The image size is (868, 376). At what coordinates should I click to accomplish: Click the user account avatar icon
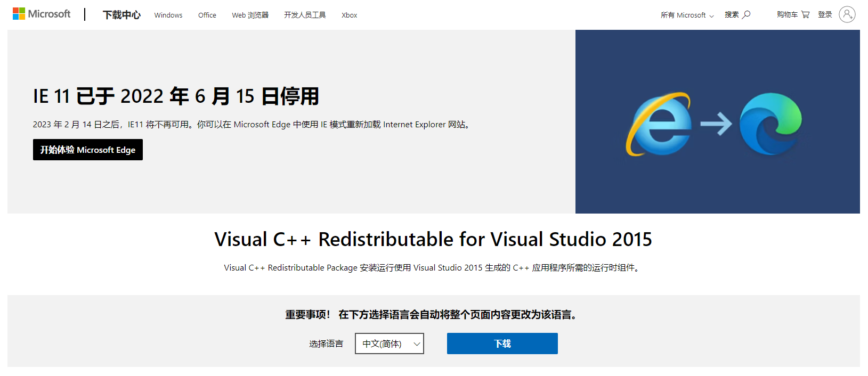click(847, 14)
